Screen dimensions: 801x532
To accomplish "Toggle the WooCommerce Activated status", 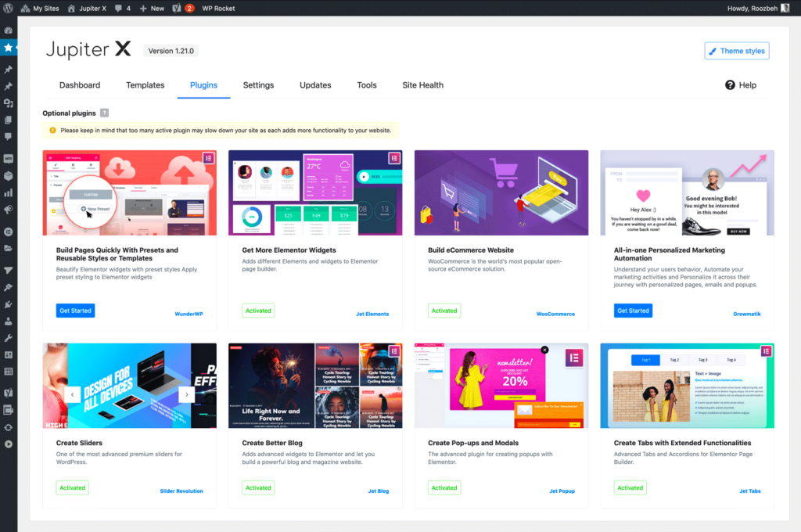I will point(444,311).
